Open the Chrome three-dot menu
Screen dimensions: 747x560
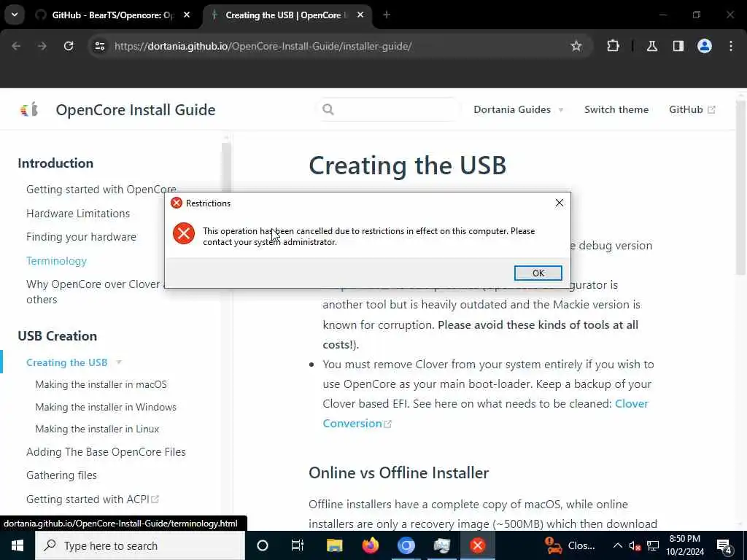coord(731,46)
